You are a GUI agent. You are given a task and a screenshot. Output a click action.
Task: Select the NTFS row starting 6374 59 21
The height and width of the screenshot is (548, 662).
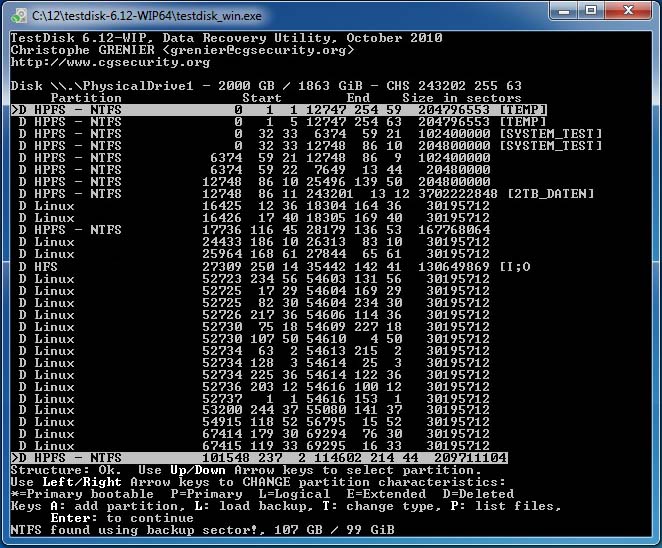[x=254, y=158]
